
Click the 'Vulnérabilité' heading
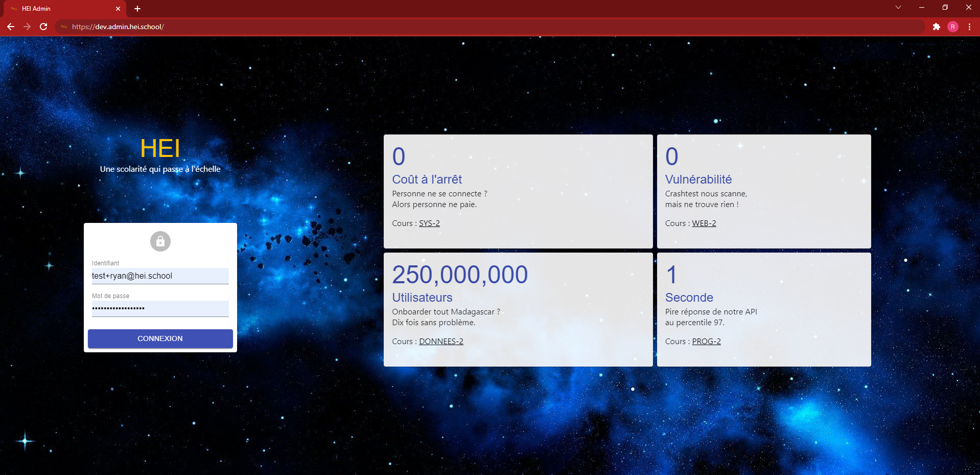(x=698, y=179)
